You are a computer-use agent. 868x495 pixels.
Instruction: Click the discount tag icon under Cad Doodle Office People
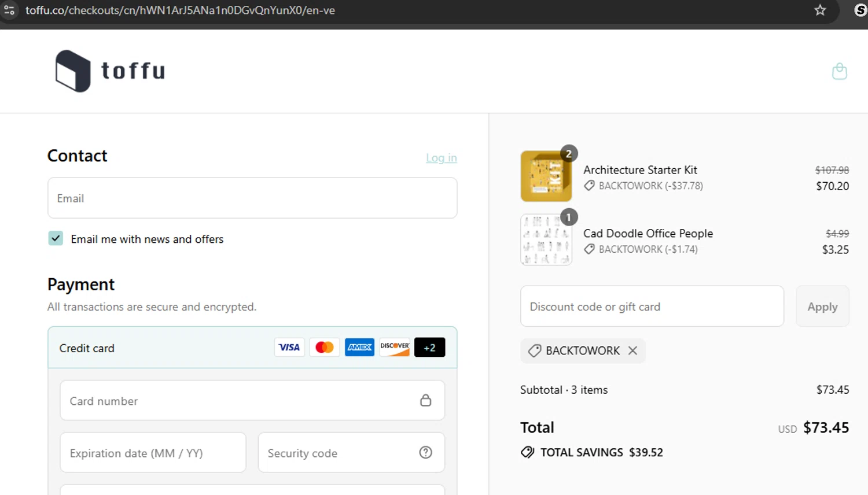[589, 249]
